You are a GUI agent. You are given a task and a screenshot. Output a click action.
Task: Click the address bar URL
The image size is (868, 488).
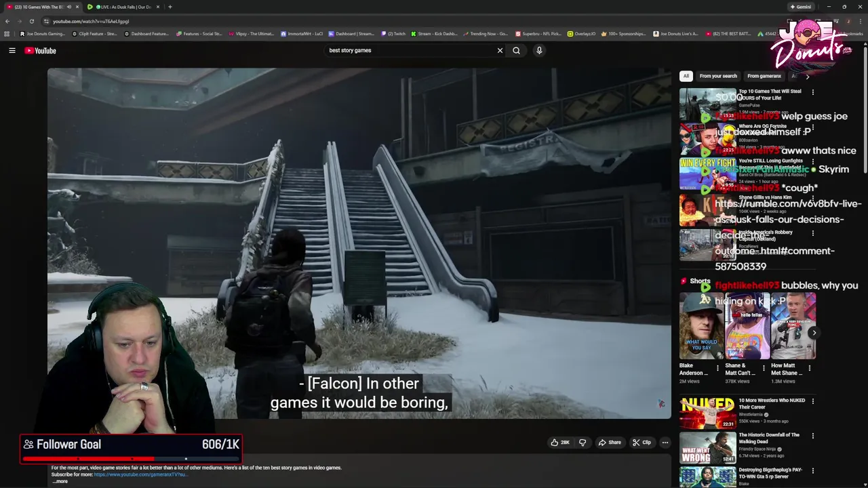pyautogui.click(x=91, y=21)
